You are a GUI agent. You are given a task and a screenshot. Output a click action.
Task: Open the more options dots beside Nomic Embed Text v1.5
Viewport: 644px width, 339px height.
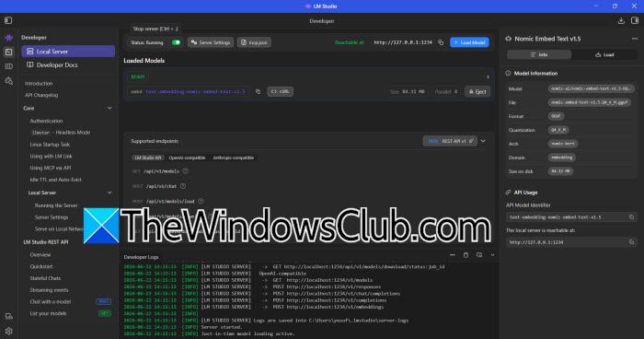pos(635,39)
